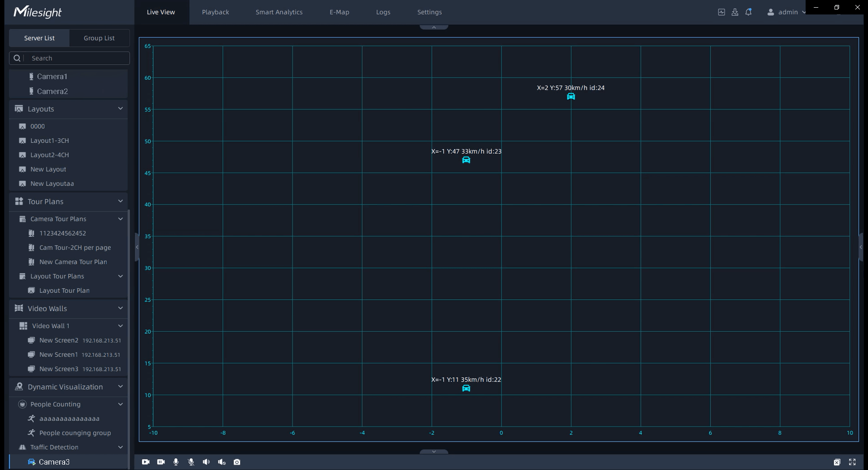This screenshot has height=470, width=868.
Task: Click the vehicle icon for id:24
Action: [571, 96]
